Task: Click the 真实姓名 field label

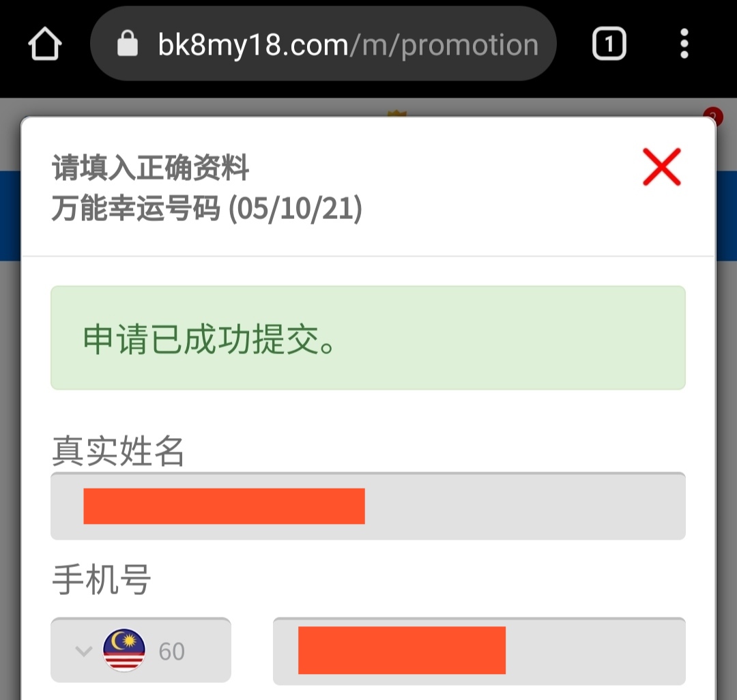Action: pos(118,451)
